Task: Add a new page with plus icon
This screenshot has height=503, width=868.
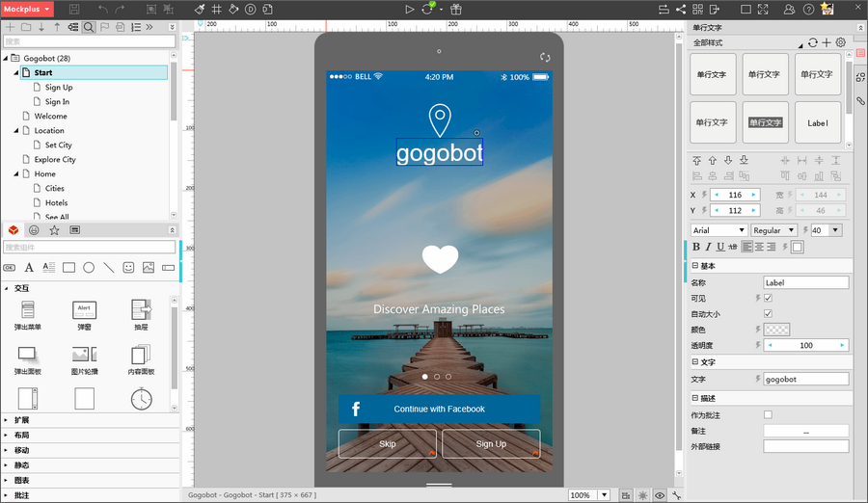Action: [10, 27]
